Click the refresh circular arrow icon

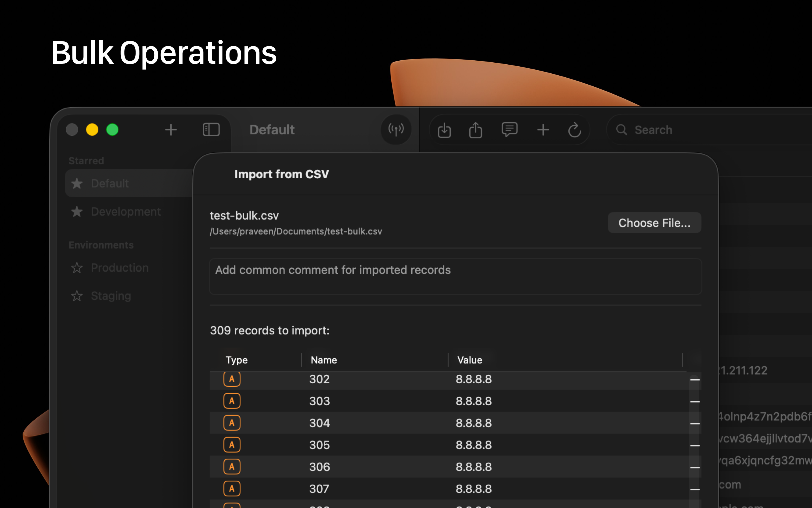pyautogui.click(x=574, y=130)
